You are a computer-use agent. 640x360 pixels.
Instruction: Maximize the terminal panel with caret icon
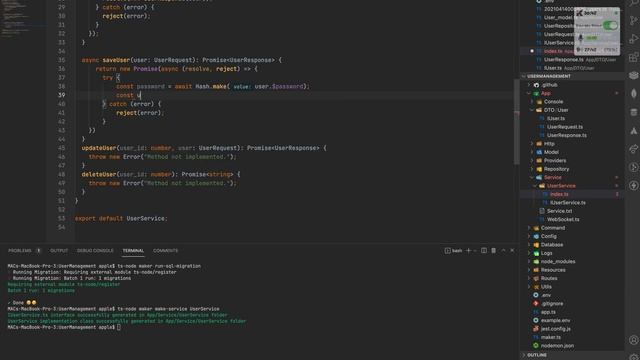pyautogui.click(x=503, y=251)
